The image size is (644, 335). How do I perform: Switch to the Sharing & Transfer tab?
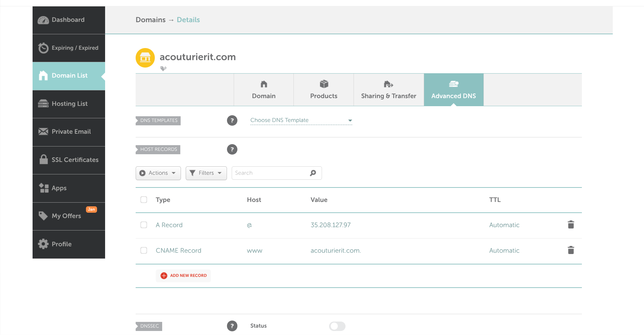pos(388,90)
